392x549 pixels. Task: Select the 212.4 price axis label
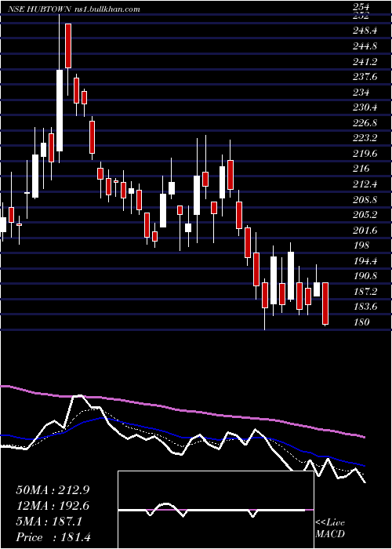click(x=365, y=184)
